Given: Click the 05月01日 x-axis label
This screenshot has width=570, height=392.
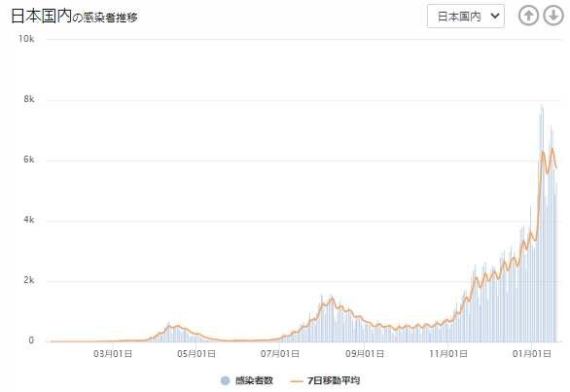Looking at the screenshot, I should pos(196,354).
